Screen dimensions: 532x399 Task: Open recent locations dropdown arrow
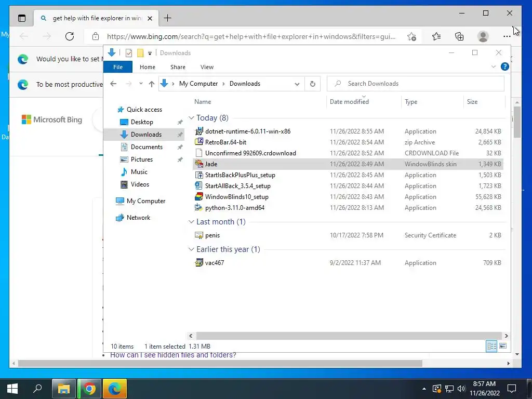[141, 84]
